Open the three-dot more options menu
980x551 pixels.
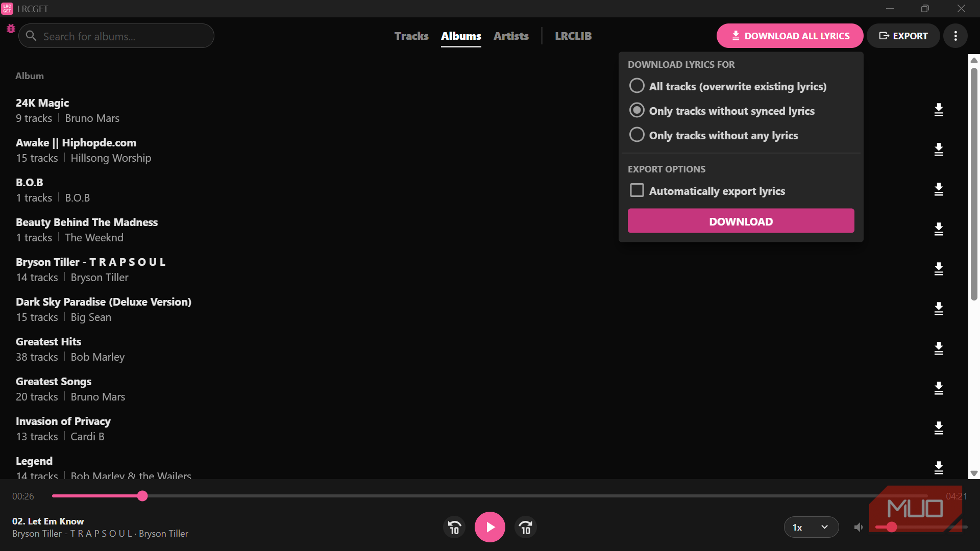tap(955, 36)
